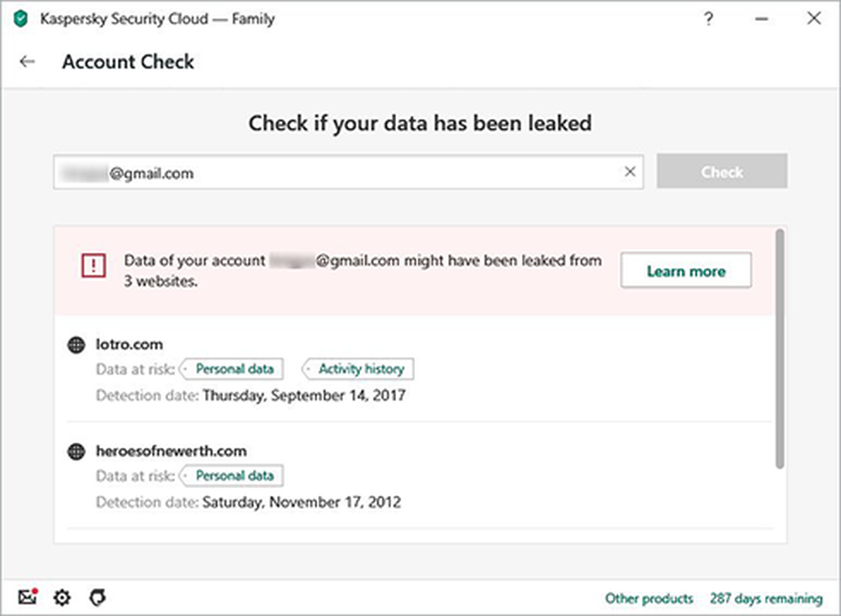
Task: Clear the email field using the X icon
Action: point(630,171)
